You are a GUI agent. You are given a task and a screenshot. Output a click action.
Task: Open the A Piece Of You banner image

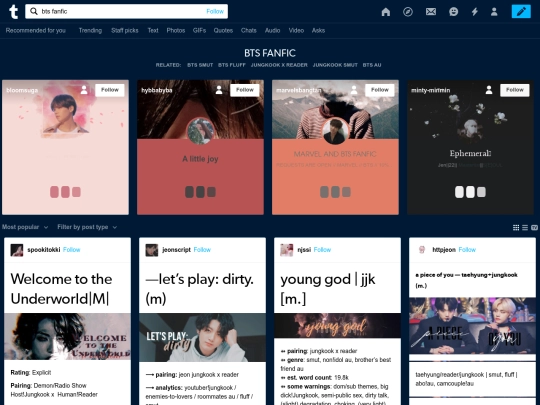[x=472, y=326]
